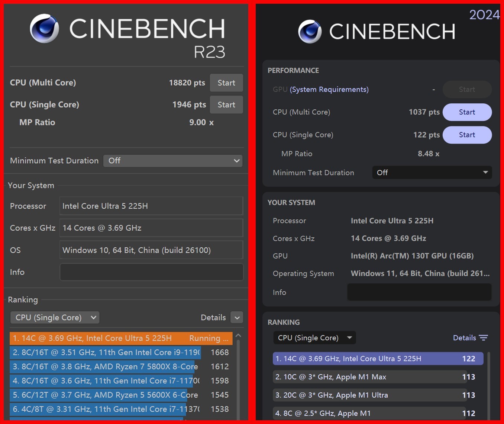The height and width of the screenshot is (424, 504).
Task: Select R23 ranking row Intel Core i7 scoring 1598
Action: 121,380
